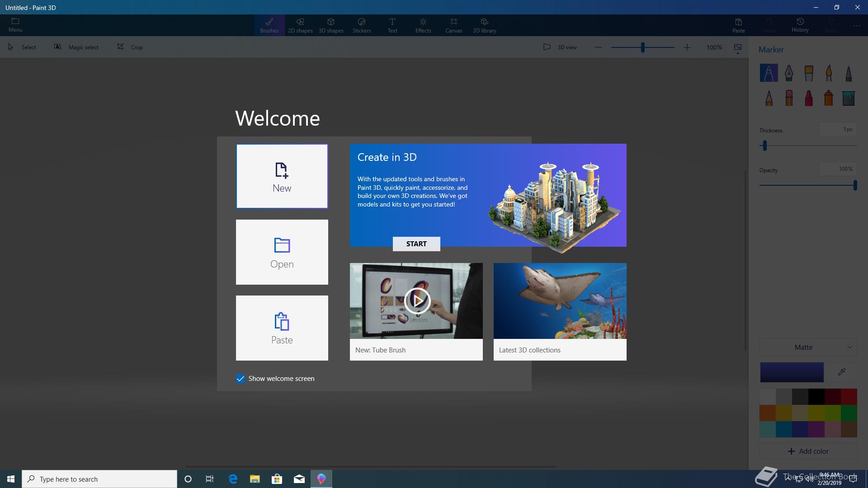
Task: Open Microsoft Store from taskbar
Action: [x=277, y=479]
